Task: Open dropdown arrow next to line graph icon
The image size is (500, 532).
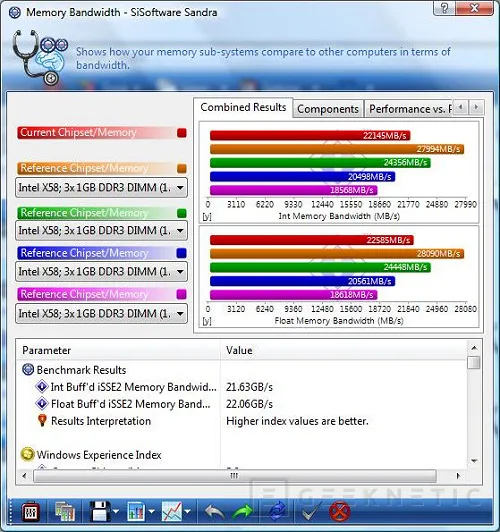Action: [187, 511]
